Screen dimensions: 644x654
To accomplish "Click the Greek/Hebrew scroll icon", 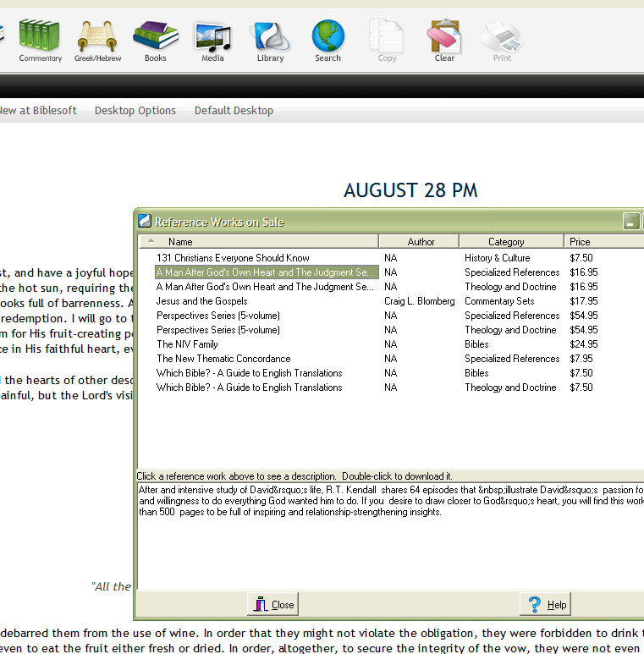I will [x=97, y=38].
